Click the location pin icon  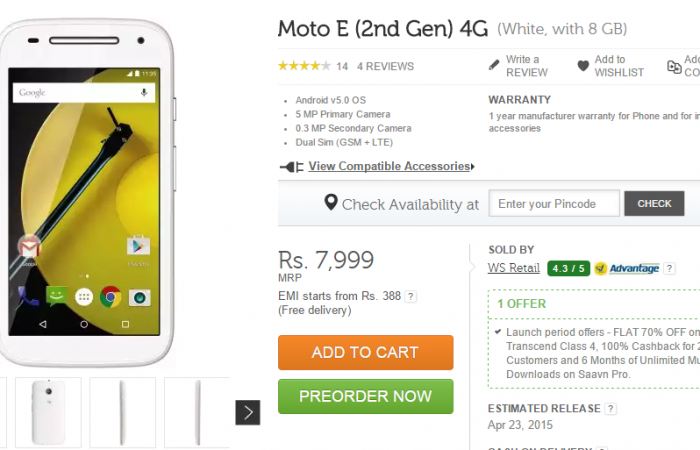(x=331, y=203)
